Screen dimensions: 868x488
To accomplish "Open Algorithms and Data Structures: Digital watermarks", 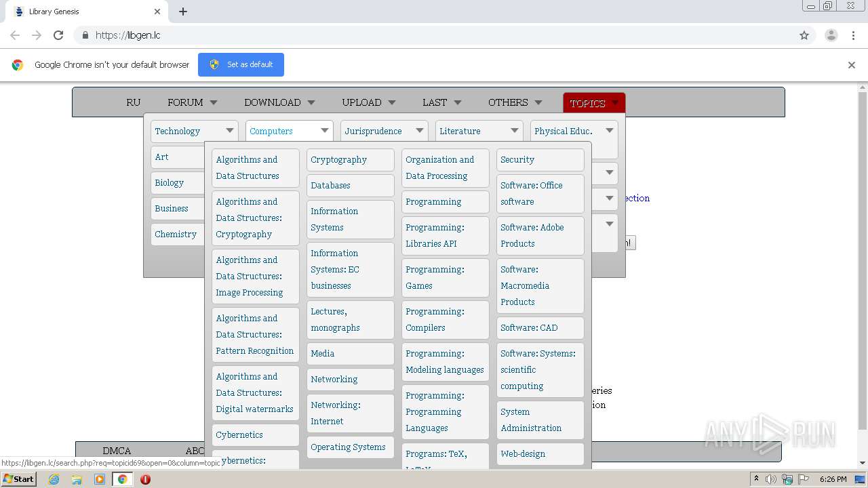I will tap(256, 392).
